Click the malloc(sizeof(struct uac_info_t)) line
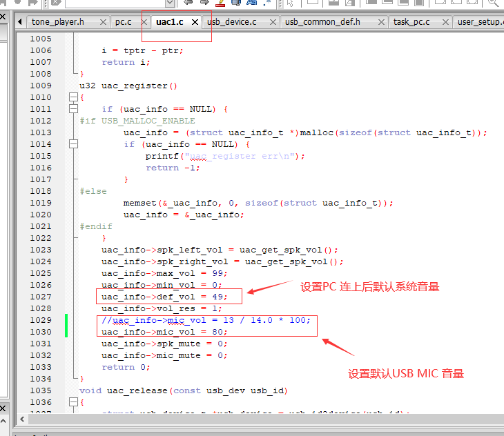The height and width of the screenshot is (436, 504). pyautogui.click(x=305, y=132)
